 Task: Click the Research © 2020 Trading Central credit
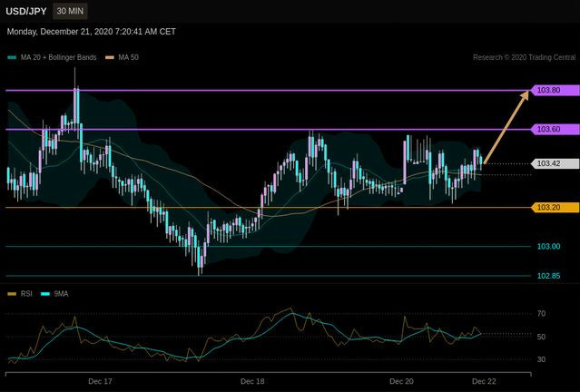click(524, 57)
